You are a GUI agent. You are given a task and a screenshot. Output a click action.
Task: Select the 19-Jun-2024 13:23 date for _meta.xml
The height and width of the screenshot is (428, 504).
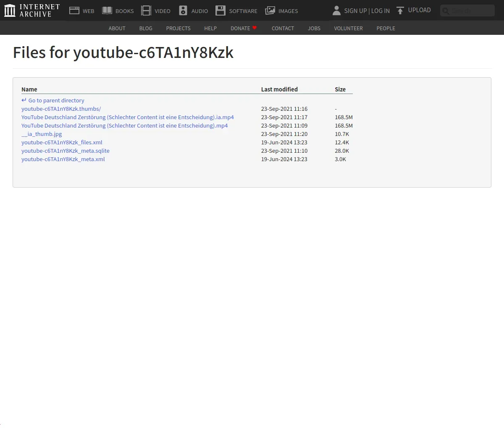point(284,159)
